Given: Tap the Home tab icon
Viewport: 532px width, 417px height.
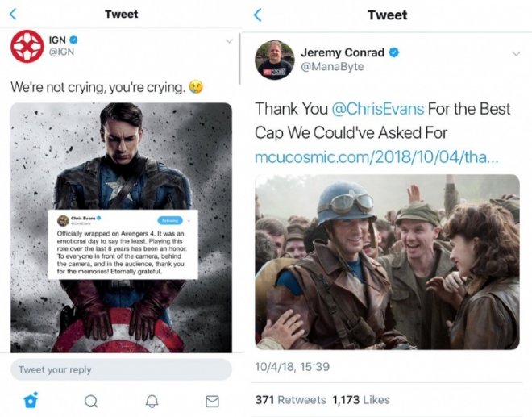Looking at the screenshot, I should click(31, 400).
